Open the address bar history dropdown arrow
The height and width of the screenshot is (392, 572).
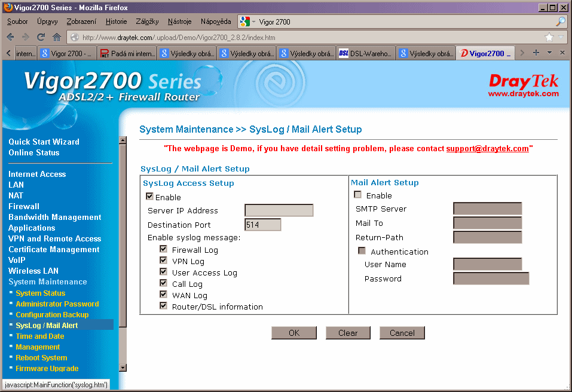pos(561,37)
